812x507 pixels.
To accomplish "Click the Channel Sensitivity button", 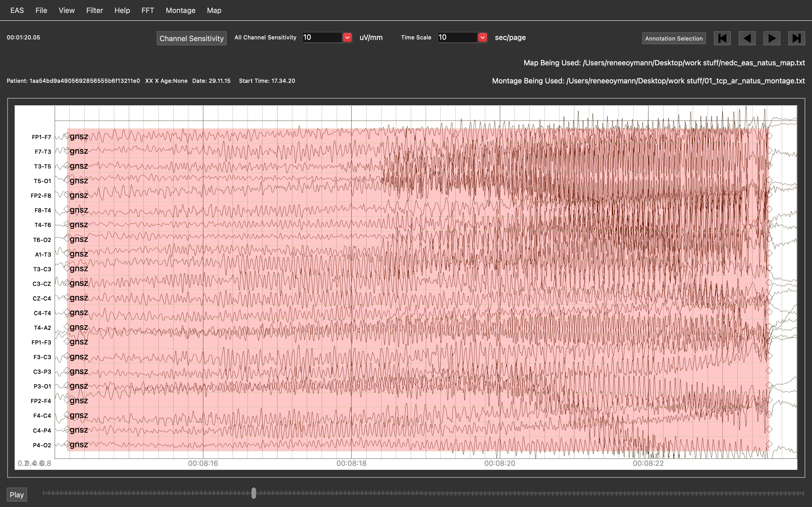I will pos(191,38).
